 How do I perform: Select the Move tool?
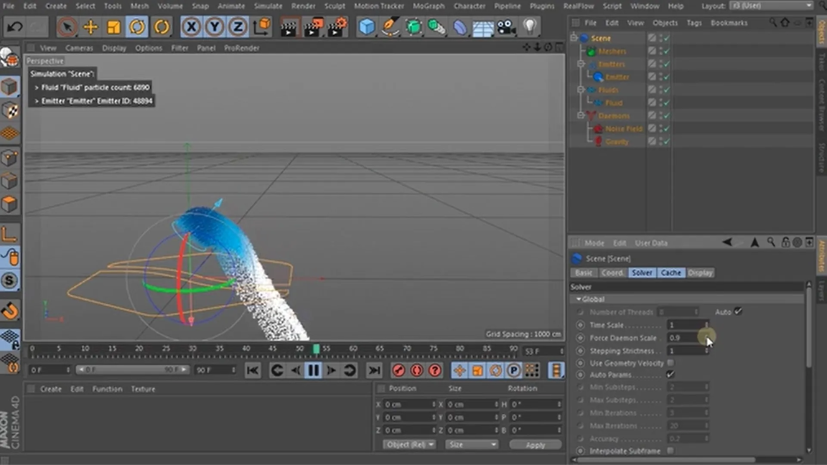tap(90, 27)
